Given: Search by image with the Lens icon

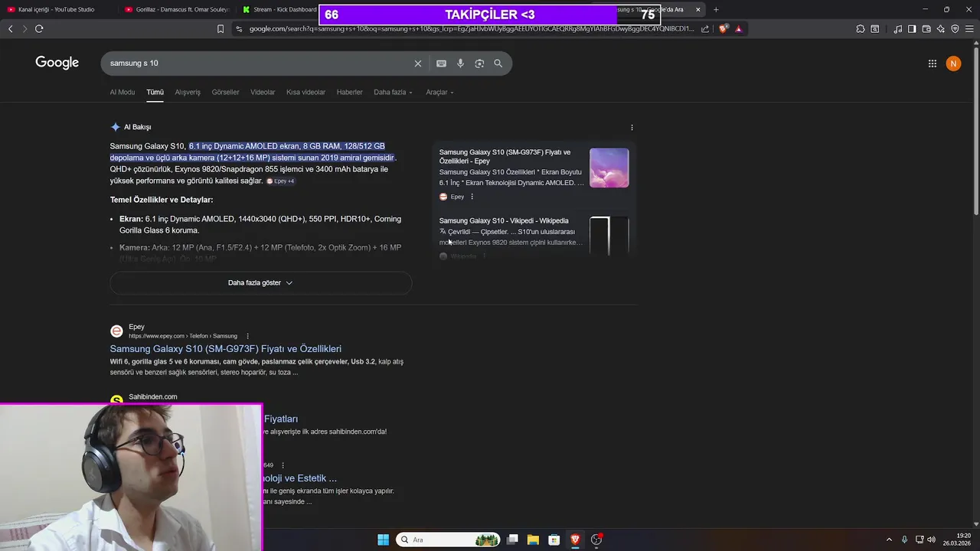Looking at the screenshot, I should (x=479, y=64).
